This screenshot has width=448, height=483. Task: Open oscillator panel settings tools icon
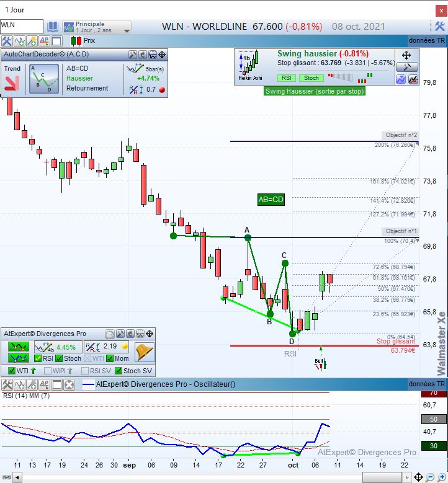coord(6,384)
